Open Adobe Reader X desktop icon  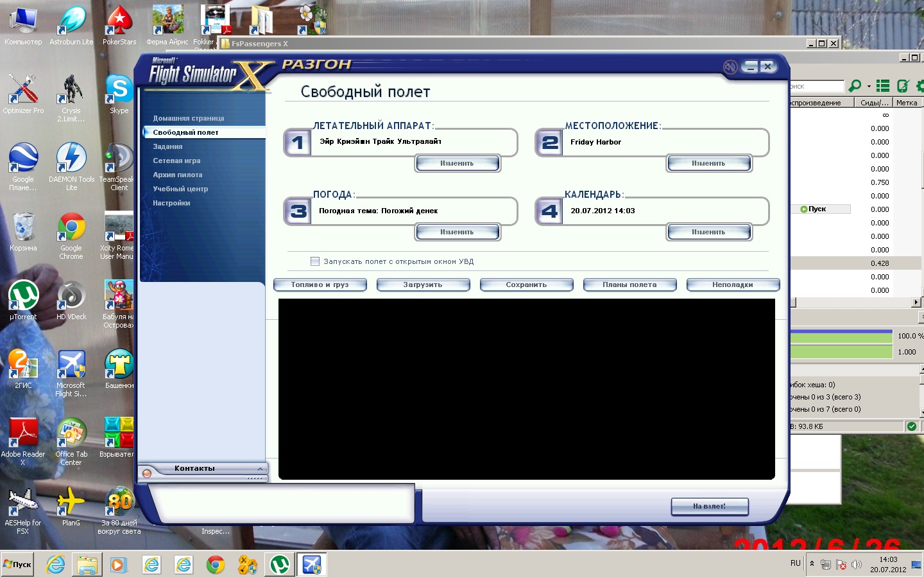(23, 441)
